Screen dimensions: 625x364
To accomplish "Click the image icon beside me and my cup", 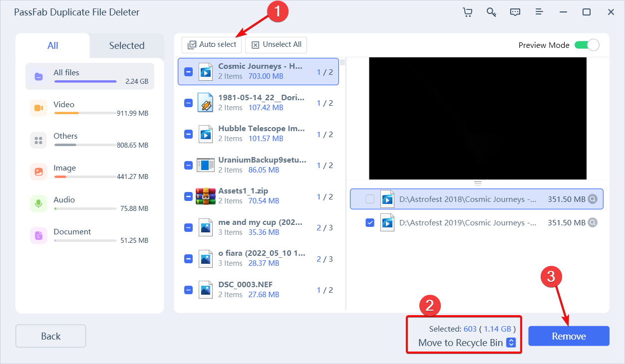I will click(x=205, y=227).
